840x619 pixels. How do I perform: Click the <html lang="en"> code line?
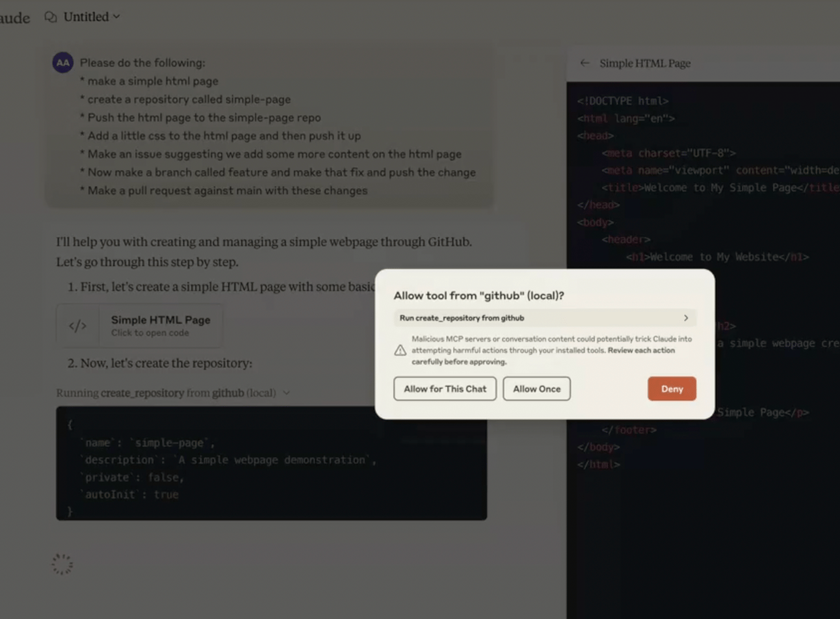coord(626,118)
